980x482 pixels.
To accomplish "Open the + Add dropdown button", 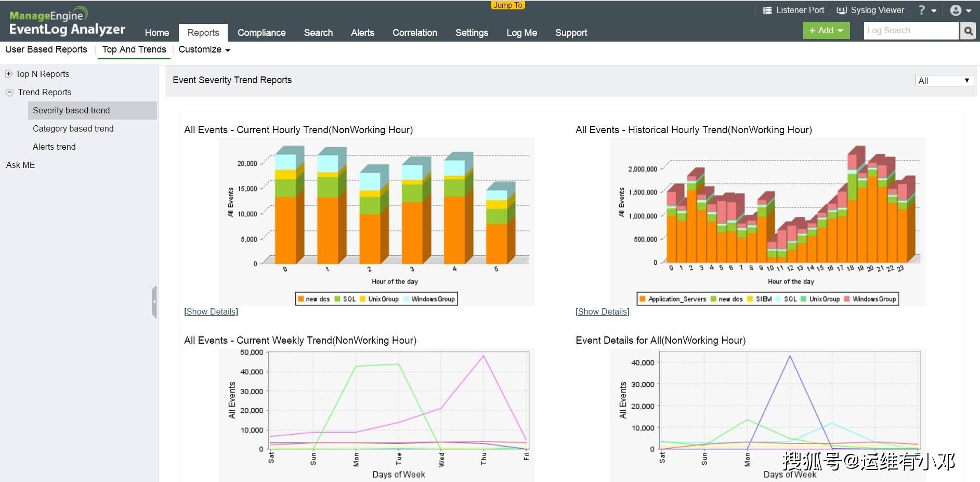I will [x=826, y=31].
